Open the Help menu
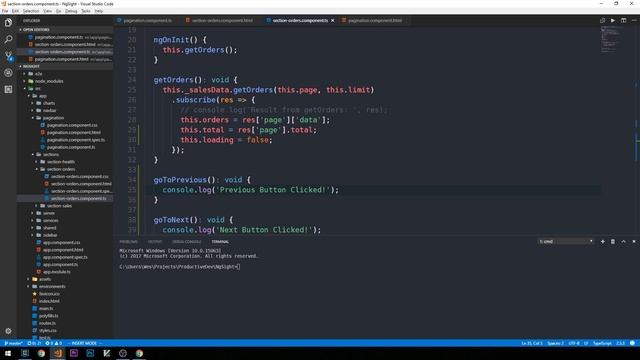This screenshot has height=360, width=640. [x=99, y=11]
